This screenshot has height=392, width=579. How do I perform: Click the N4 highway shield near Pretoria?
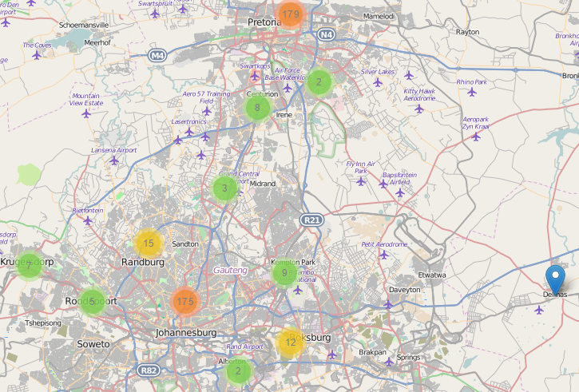[x=325, y=35]
